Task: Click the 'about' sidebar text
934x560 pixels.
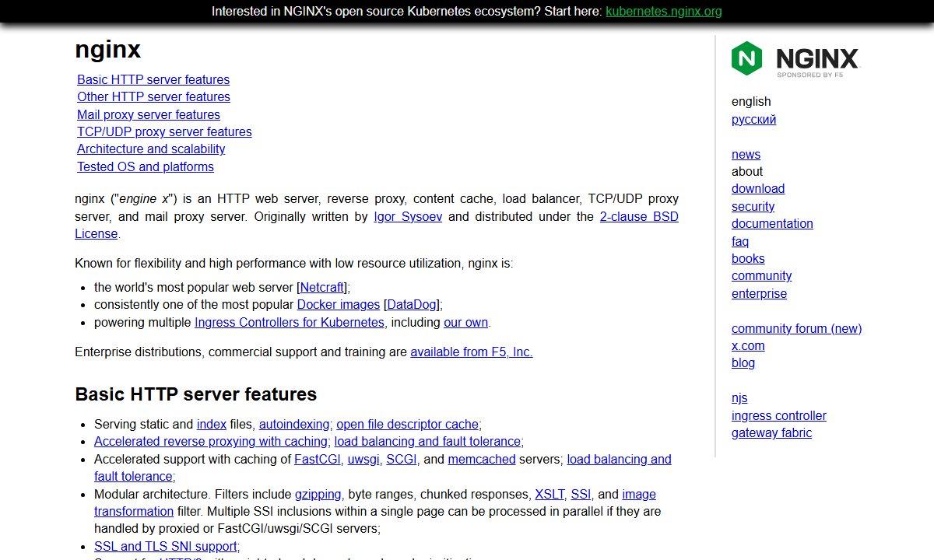Action: pyautogui.click(x=747, y=171)
